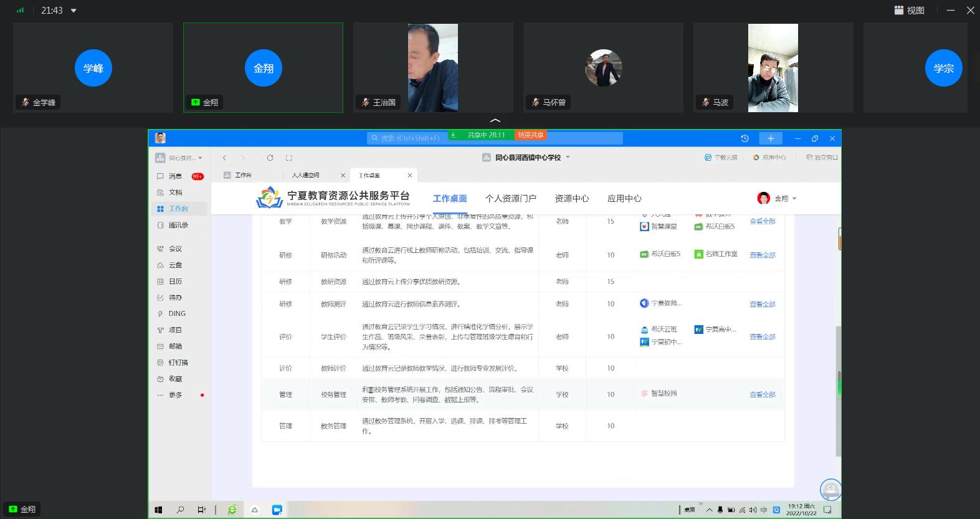
Task: Click the floating assistant robot icon
Action: coord(830,490)
